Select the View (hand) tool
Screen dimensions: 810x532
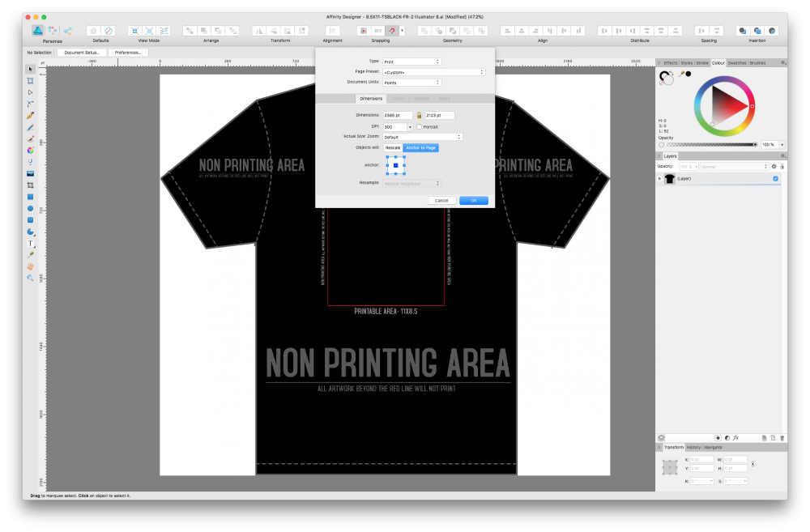coord(31,266)
